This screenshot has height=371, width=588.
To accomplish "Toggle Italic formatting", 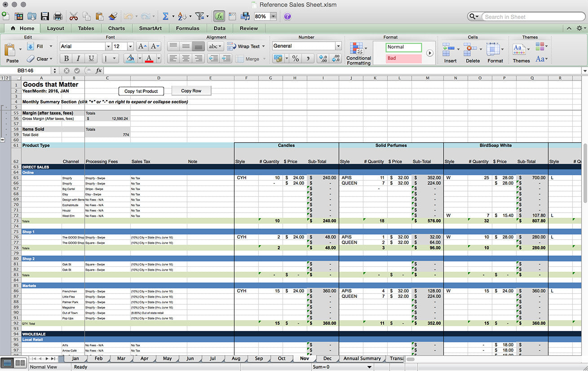I will (79, 58).
